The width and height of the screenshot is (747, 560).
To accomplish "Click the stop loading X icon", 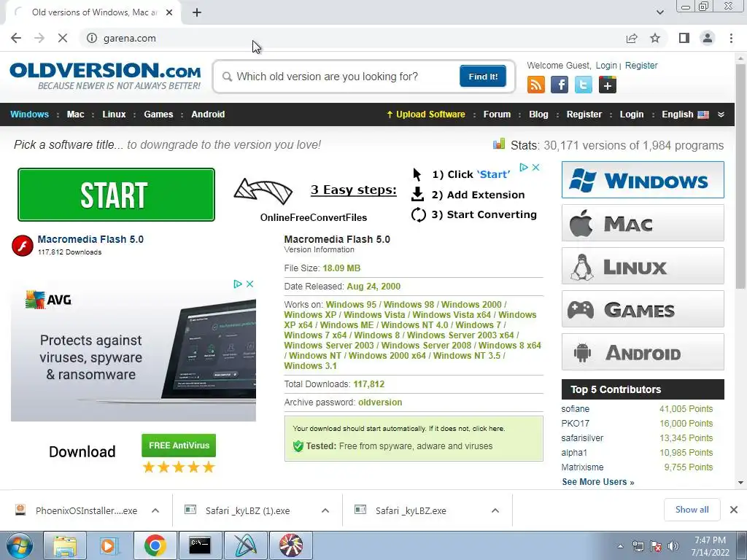I will (63, 38).
